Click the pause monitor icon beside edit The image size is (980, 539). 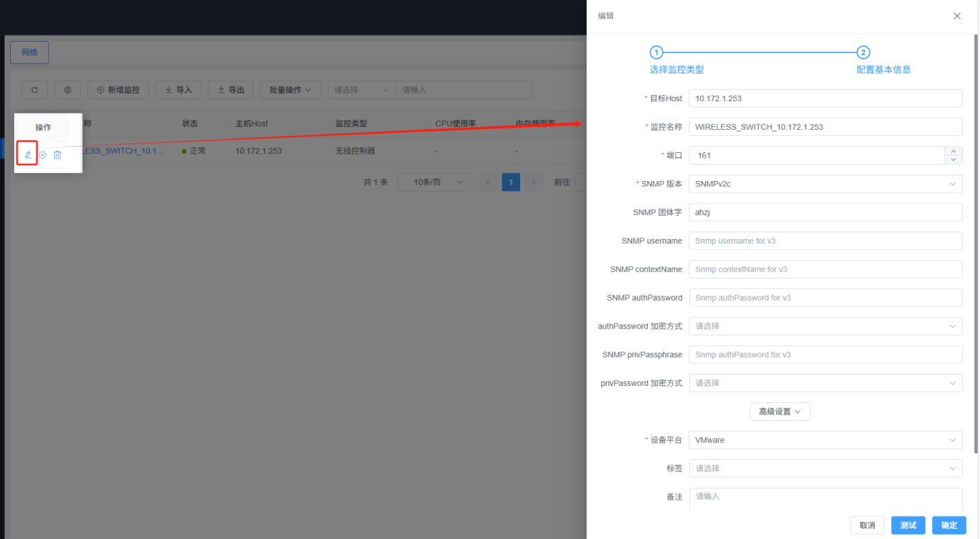point(43,155)
